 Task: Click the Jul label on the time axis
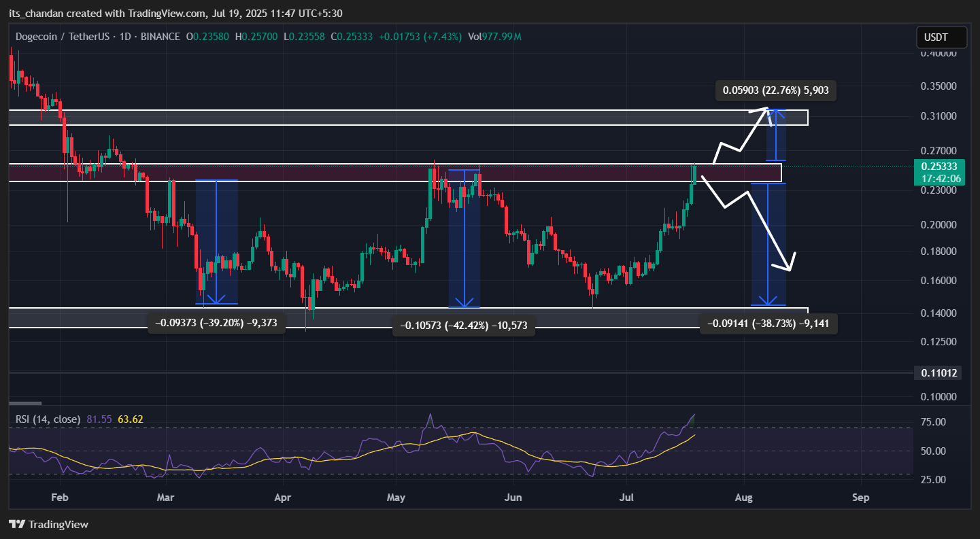[627, 498]
